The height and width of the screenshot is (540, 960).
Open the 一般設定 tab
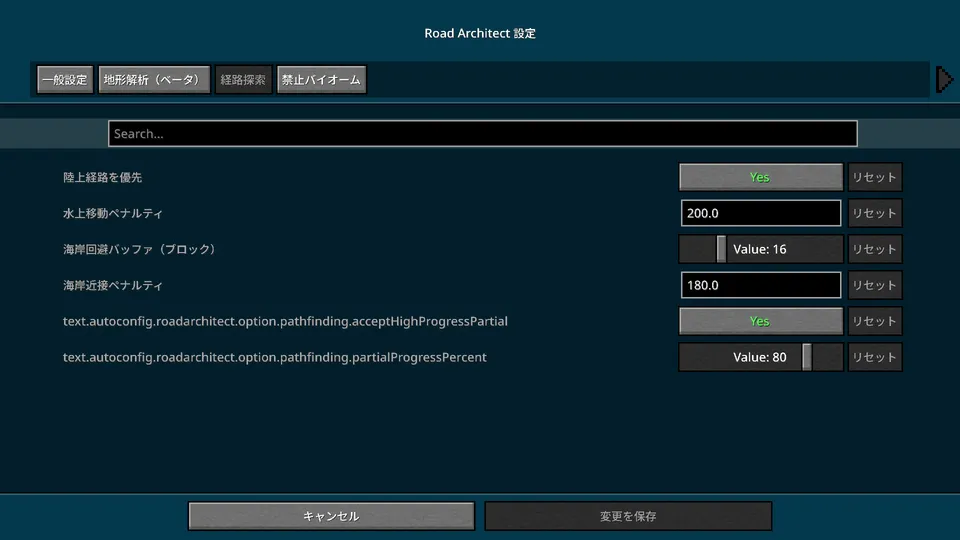[x=65, y=80]
